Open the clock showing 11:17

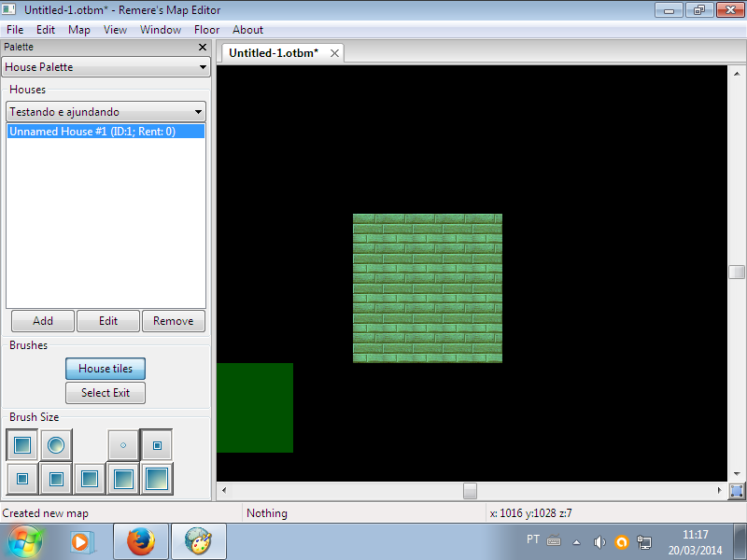coord(695,542)
